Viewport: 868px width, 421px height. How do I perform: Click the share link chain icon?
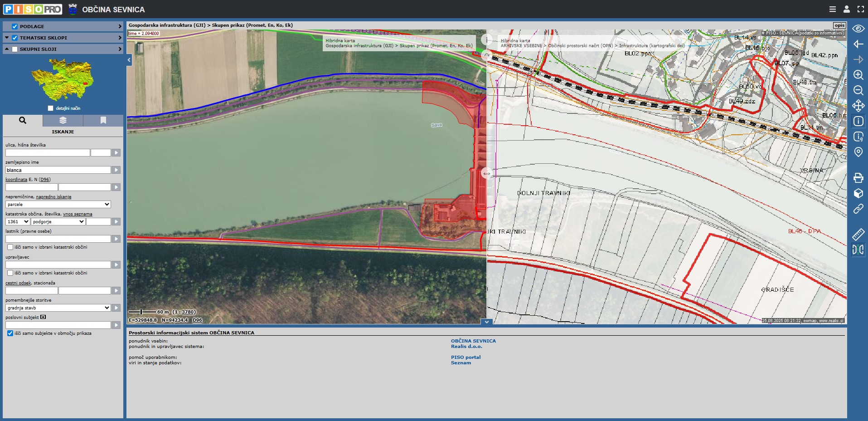pyautogui.click(x=858, y=209)
